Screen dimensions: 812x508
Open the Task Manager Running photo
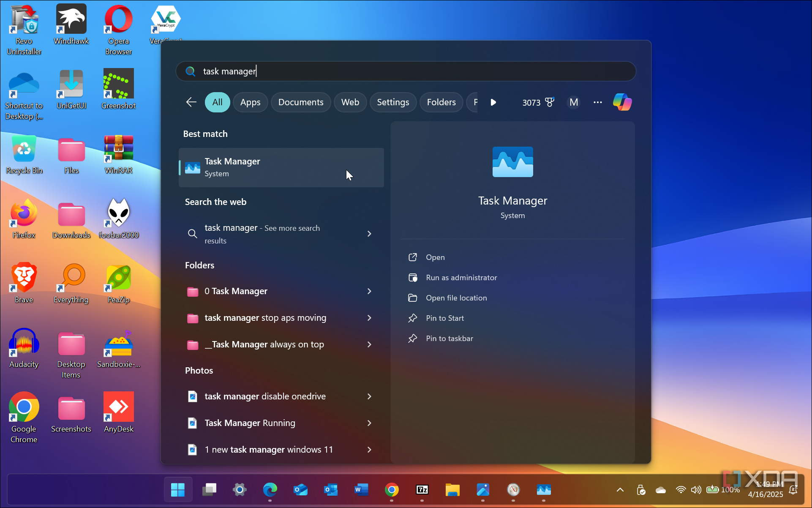pyautogui.click(x=250, y=423)
